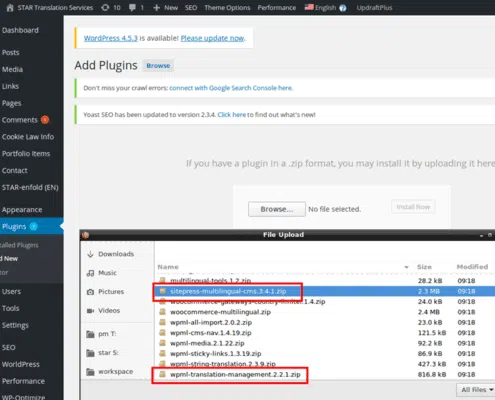Open the comments bubble icon in admin bar
This screenshot has height=400, width=495.
pos(132,7)
